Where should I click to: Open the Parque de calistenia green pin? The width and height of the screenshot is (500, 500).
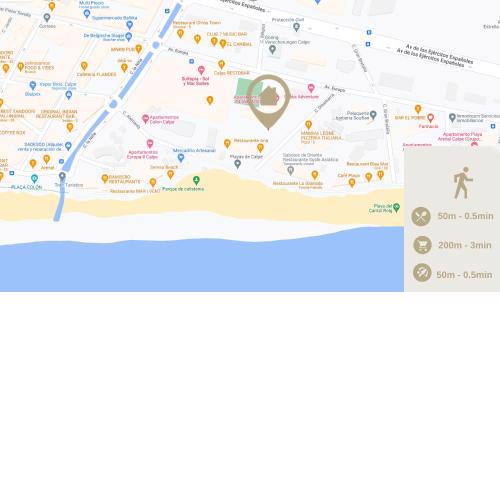click(x=196, y=180)
